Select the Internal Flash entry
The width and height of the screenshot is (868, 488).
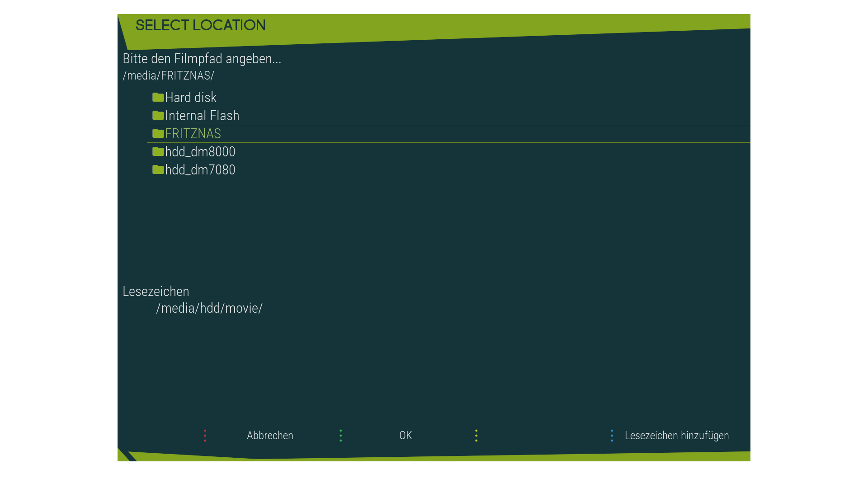[202, 116]
